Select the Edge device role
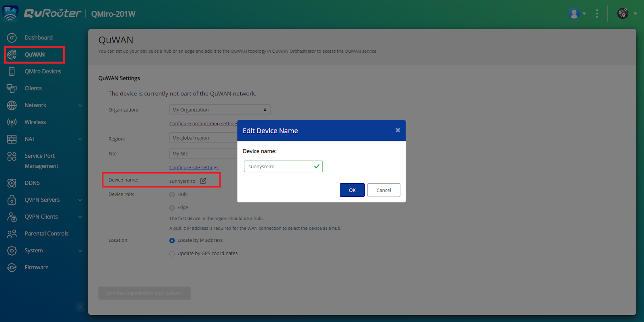The image size is (644, 322). pyautogui.click(x=172, y=208)
